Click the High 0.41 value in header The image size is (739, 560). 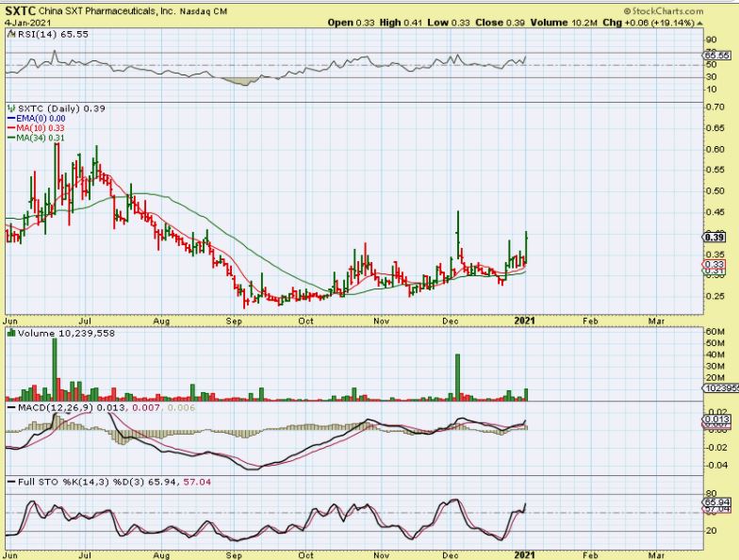click(400, 23)
